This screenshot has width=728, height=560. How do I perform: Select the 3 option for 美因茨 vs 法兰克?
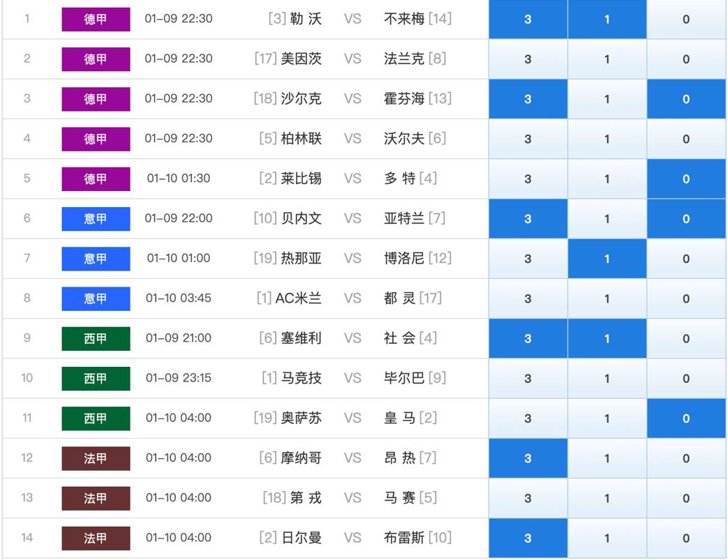pos(528,59)
